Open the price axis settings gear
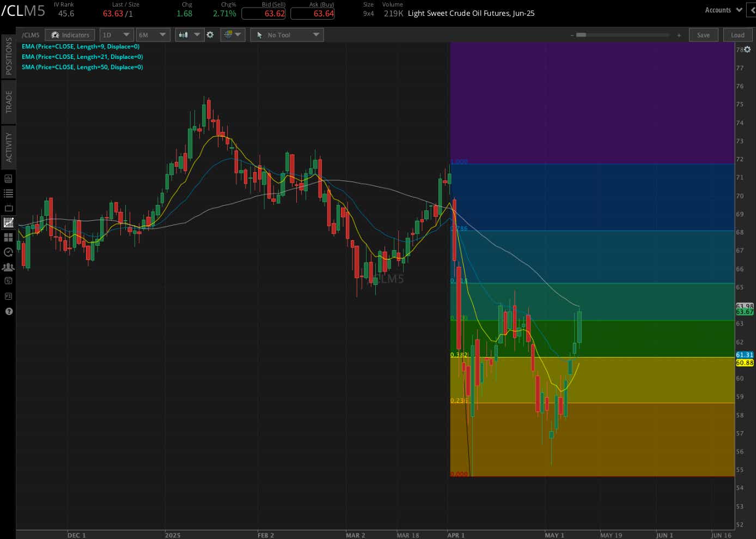This screenshot has width=756, height=539. (747, 49)
